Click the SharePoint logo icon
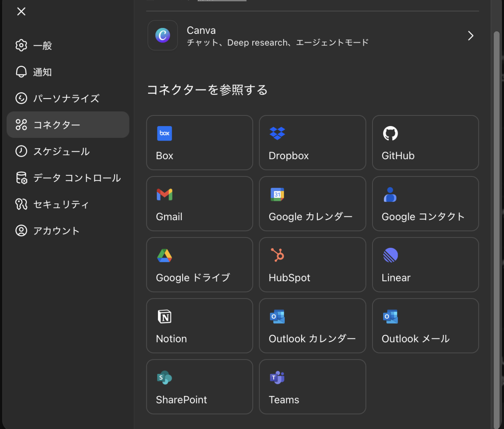 pyautogui.click(x=165, y=378)
